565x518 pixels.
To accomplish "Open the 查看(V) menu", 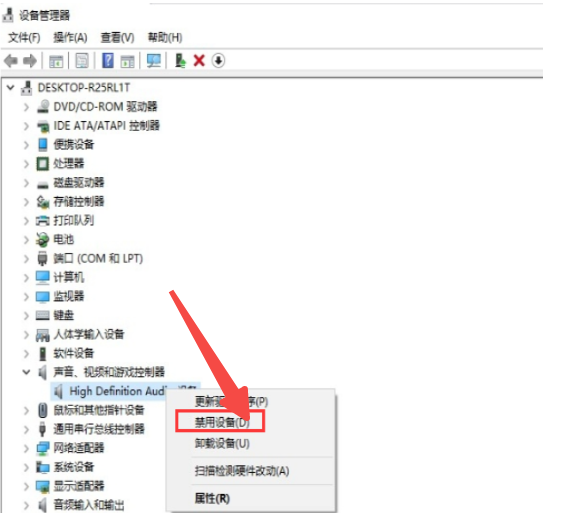I will (x=117, y=37).
